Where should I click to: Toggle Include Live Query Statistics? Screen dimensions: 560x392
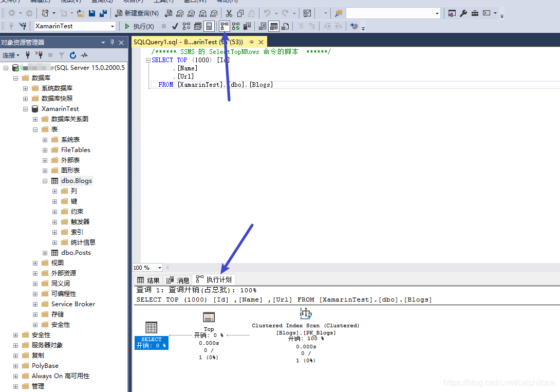click(236, 26)
